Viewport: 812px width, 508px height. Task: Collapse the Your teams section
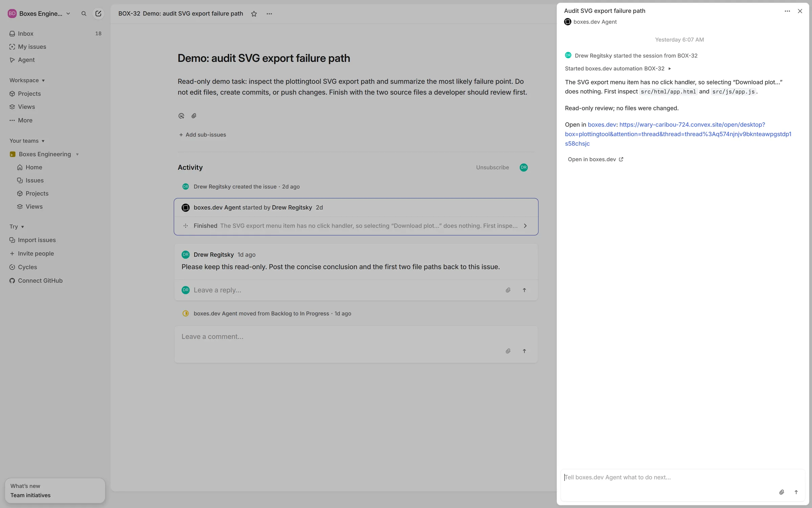coord(27,141)
